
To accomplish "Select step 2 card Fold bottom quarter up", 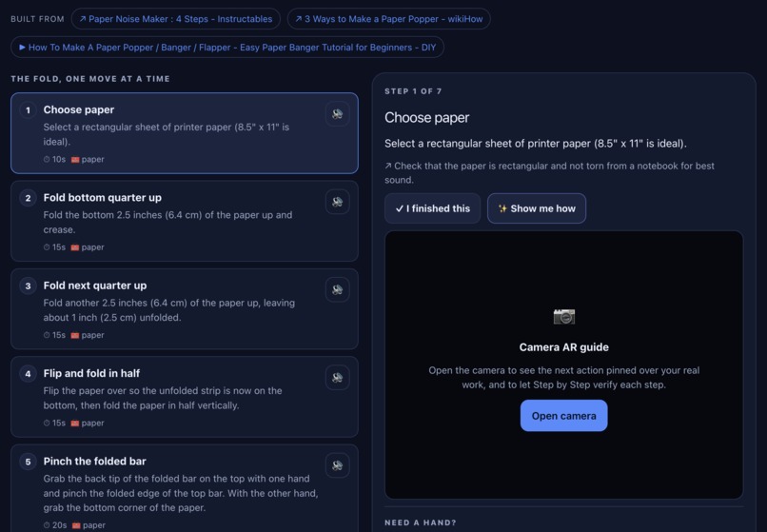I will pyautogui.click(x=185, y=221).
